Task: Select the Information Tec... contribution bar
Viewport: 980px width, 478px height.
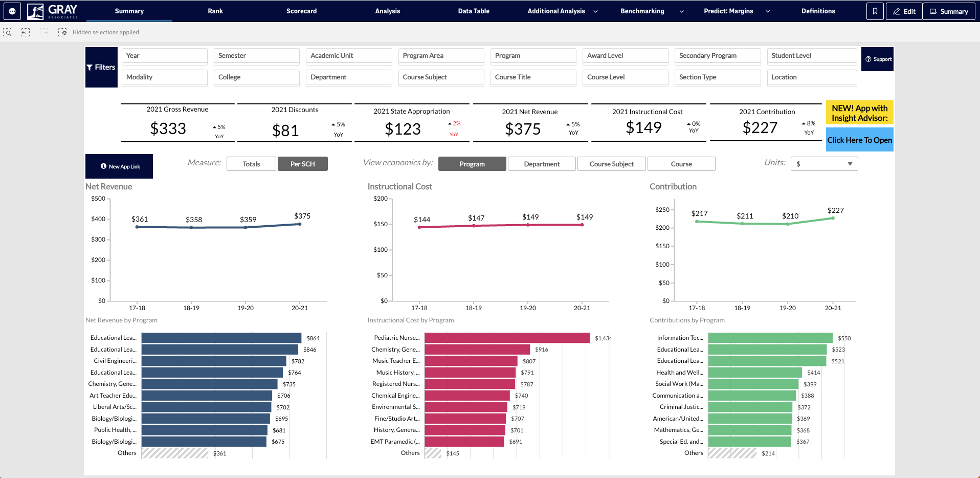Action: coord(770,338)
